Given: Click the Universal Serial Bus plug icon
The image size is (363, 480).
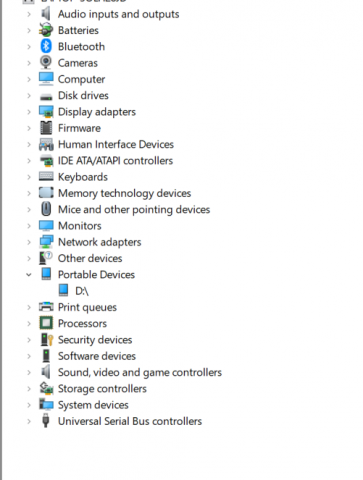Looking at the screenshot, I should (46, 421).
